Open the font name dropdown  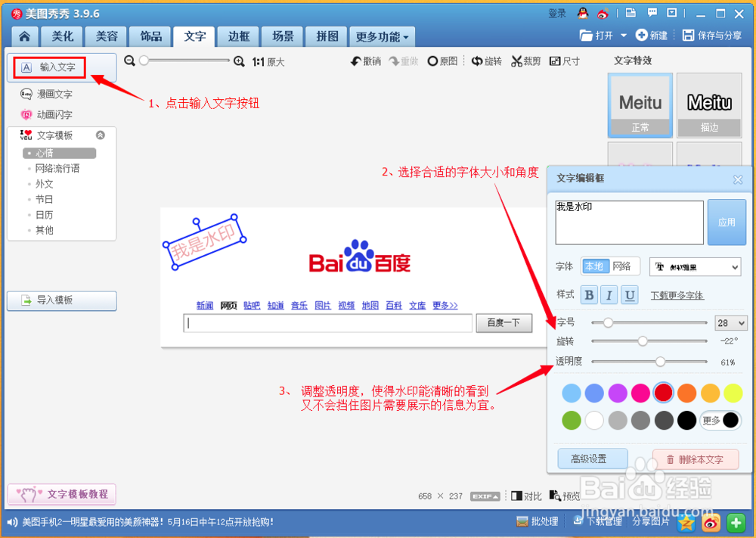[x=696, y=267]
